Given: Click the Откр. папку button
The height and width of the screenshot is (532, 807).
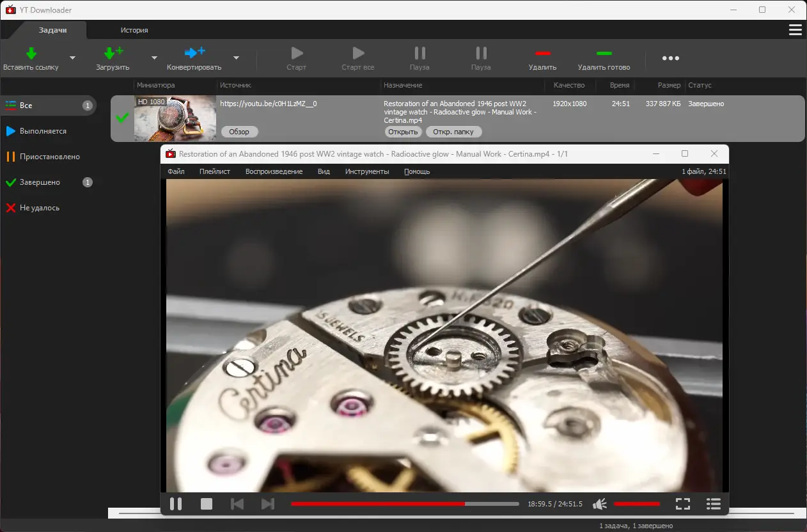Looking at the screenshot, I should [453, 132].
